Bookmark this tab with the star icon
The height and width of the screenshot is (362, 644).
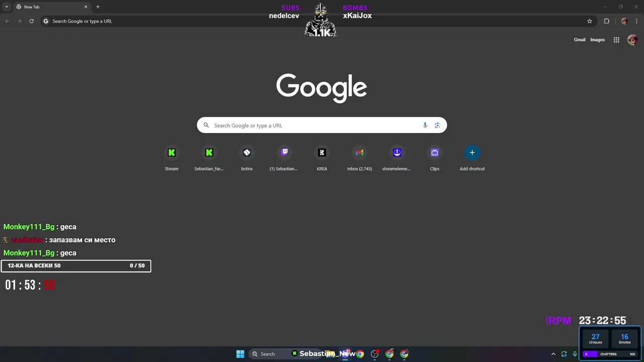590,21
